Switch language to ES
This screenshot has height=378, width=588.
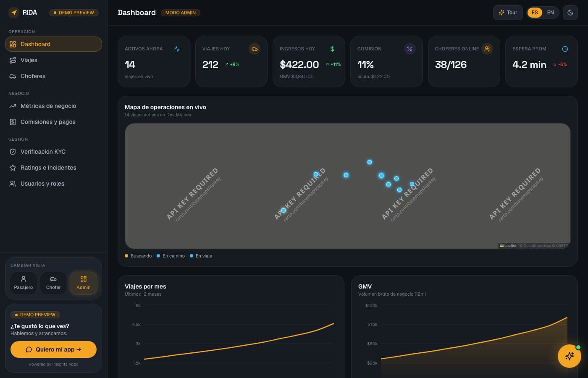(535, 13)
